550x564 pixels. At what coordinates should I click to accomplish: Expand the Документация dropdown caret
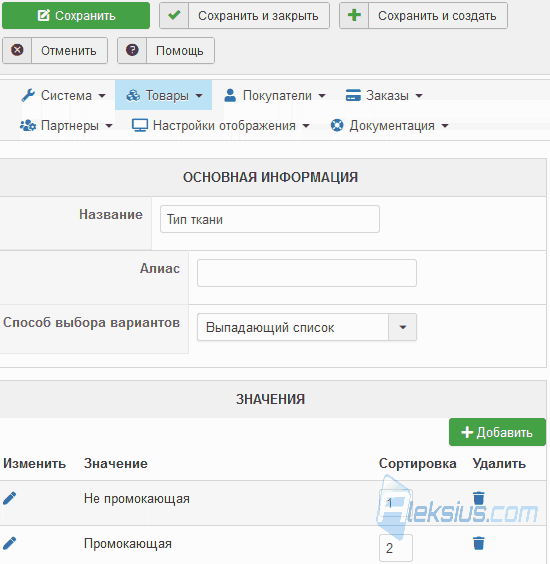click(x=445, y=126)
